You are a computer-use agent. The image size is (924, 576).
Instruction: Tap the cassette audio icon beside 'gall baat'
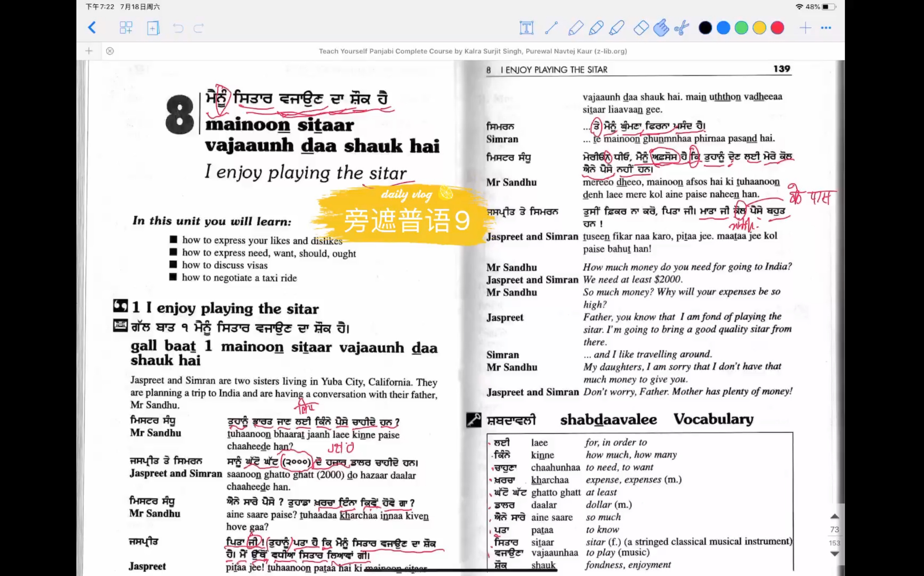[x=120, y=326]
